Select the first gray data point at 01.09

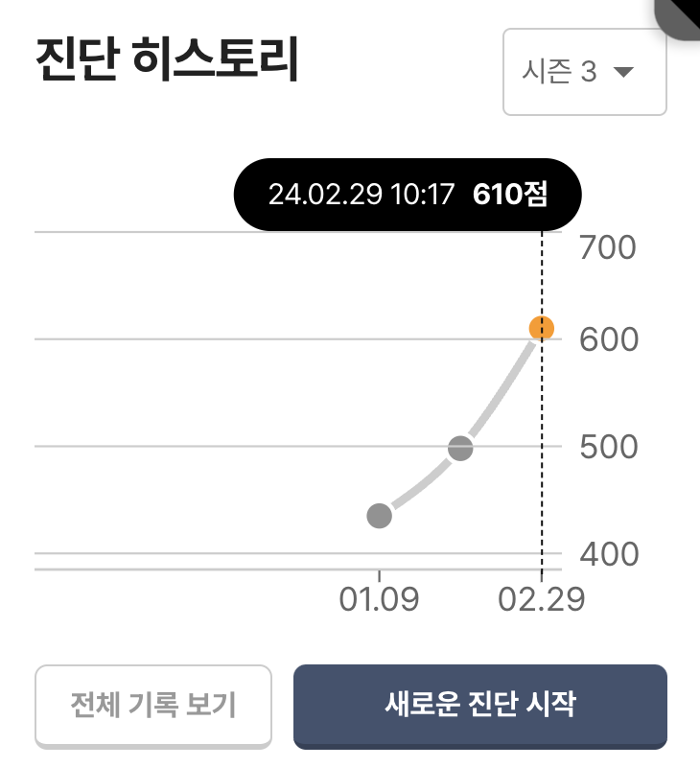[379, 516]
